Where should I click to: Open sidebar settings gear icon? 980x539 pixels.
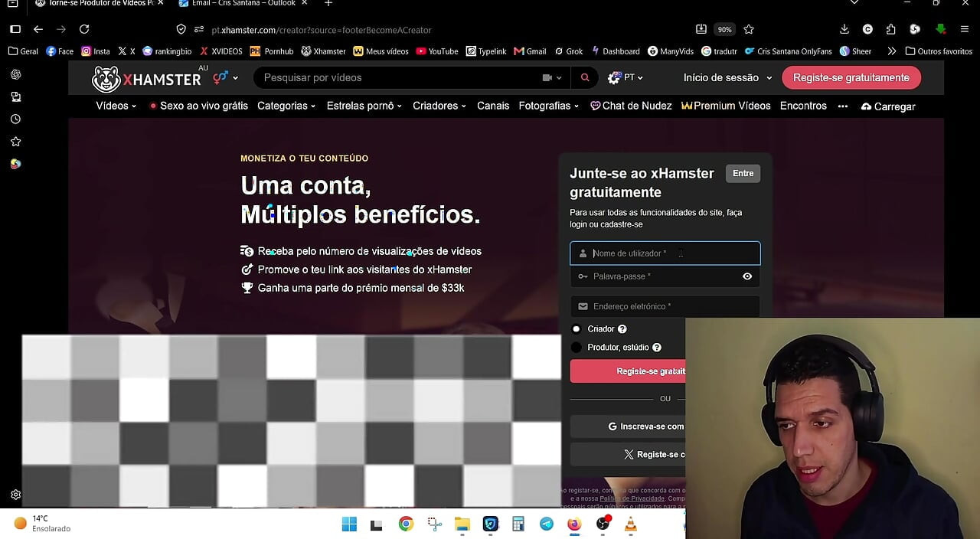tap(15, 495)
